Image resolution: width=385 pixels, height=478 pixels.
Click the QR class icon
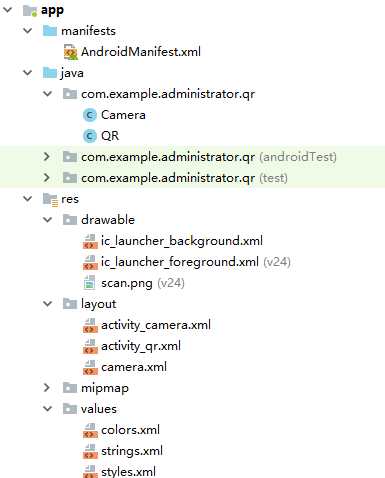[x=90, y=136]
